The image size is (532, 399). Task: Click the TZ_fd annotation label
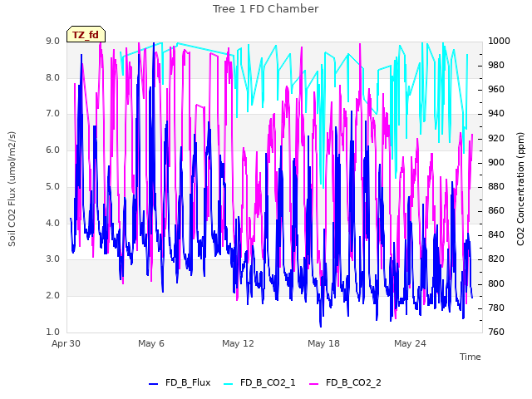click(x=86, y=34)
